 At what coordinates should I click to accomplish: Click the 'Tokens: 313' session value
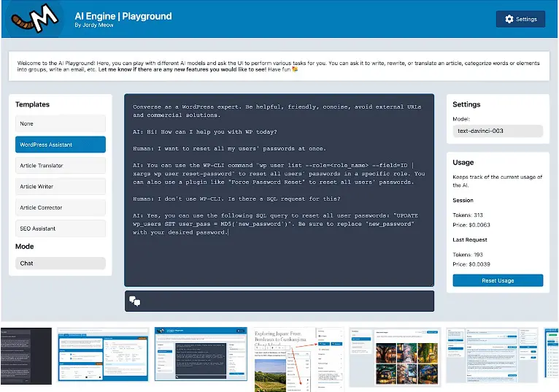[468, 215]
